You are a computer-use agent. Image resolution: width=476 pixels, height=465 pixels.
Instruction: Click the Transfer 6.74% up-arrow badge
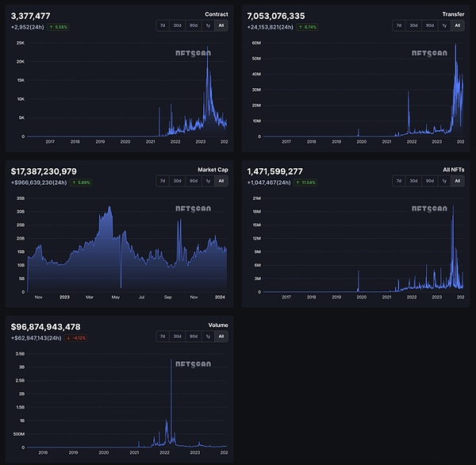pos(305,26)
